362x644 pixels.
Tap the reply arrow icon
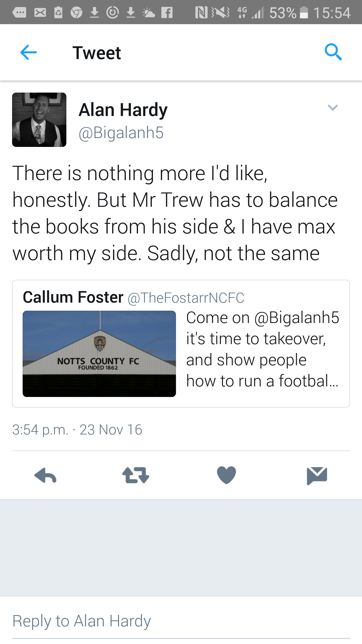coord(45,475)
